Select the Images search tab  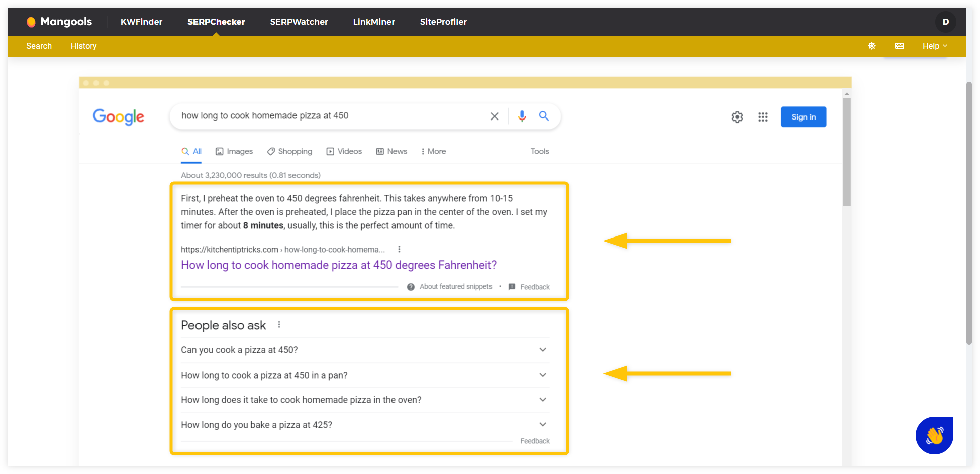click(234, 151)
